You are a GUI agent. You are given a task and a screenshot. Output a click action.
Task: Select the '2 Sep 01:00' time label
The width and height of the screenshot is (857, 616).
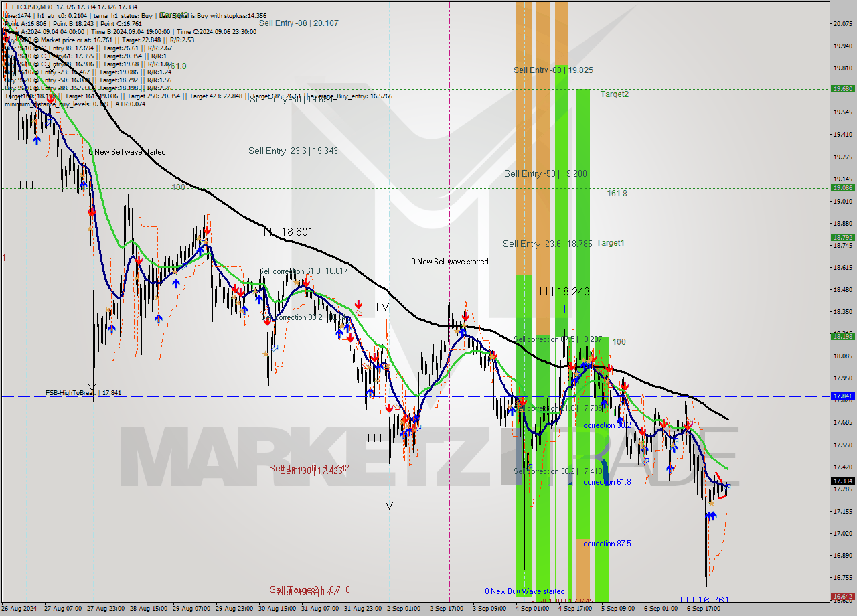(x=404, y=609)
